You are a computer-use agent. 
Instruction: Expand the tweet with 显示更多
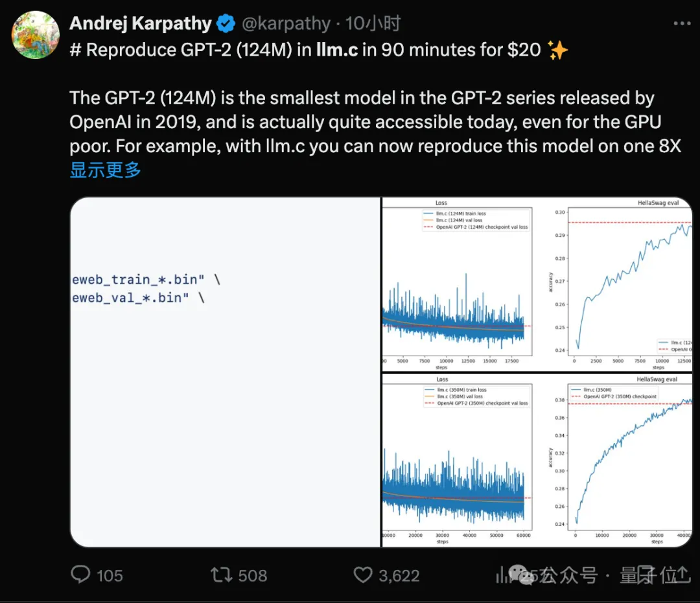(x=104, y=170)
